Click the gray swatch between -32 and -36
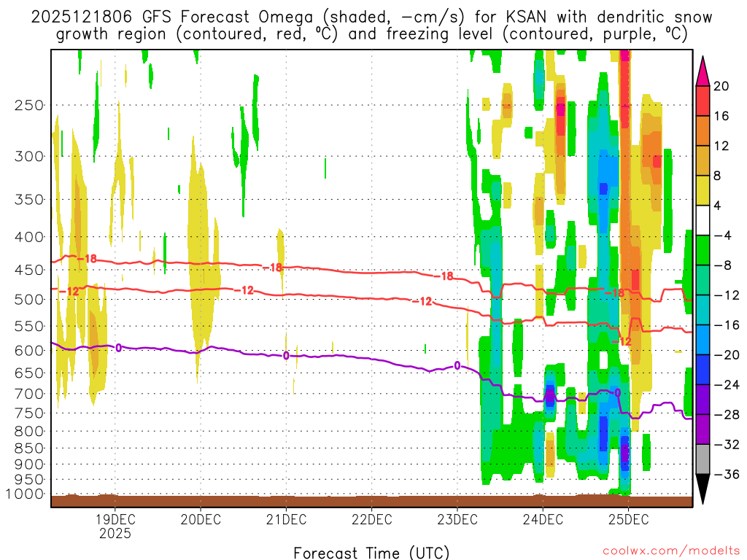 [703, 459]
